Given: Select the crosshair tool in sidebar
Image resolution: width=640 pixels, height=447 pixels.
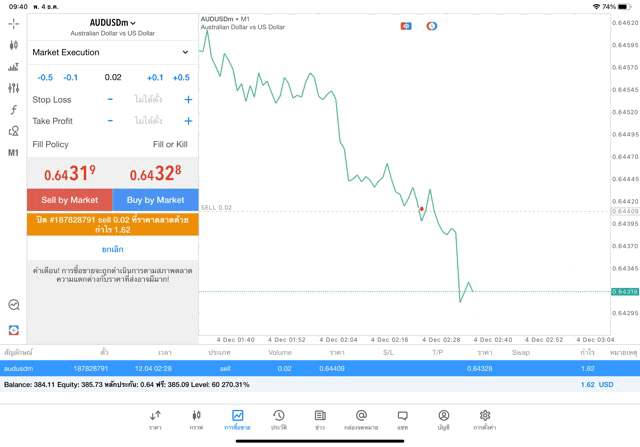Looking at the screenshot, I should pyautogui.click(x=14, y=23).
